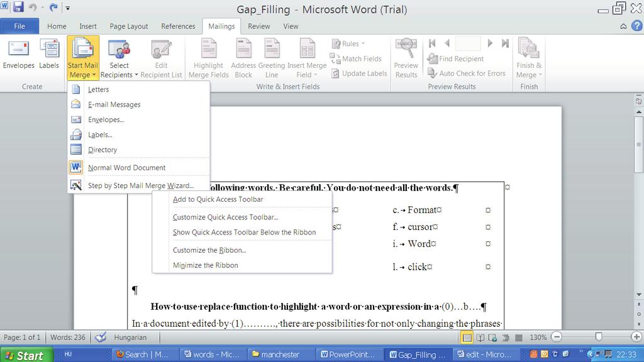Launch Step by Step Mail Merge Wizard
Screen dimensions: 644x362
click(x=139, y=185)
